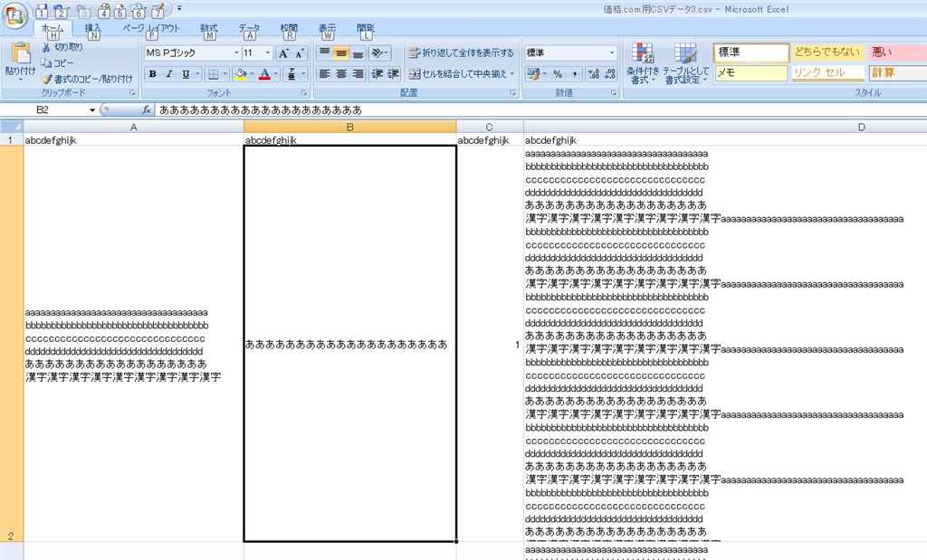Click the formula bar text field
This screenshot has width=927, height=560.
pyautogui.click(x=541, y=109)
